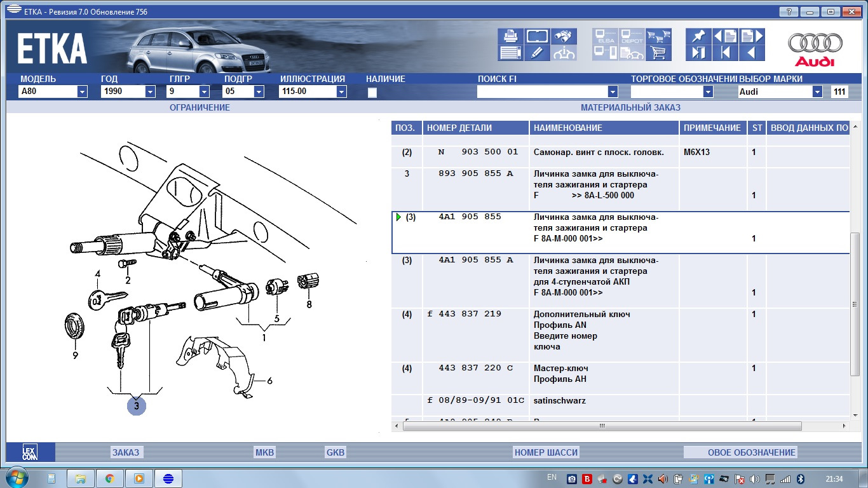This screenshot has width=868, height=488.
Task: Click the document with car icon
Action: [632, 53]
